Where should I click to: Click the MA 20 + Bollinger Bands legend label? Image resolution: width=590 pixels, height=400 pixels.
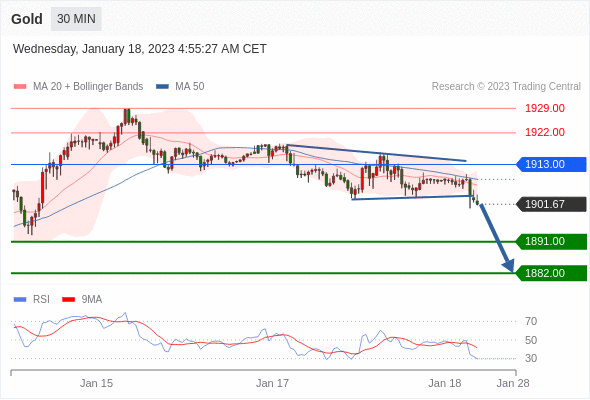point(88,87)
